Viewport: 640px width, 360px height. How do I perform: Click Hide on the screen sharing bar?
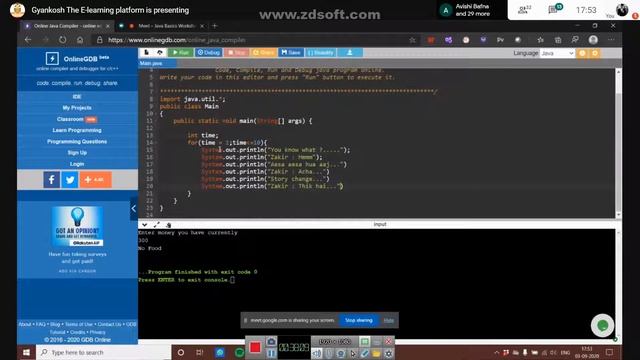(389, 320)
